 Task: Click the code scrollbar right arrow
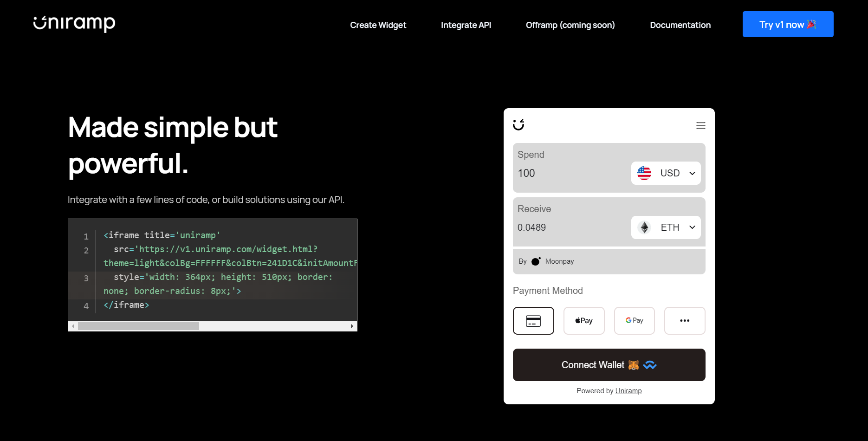point(352,326)
